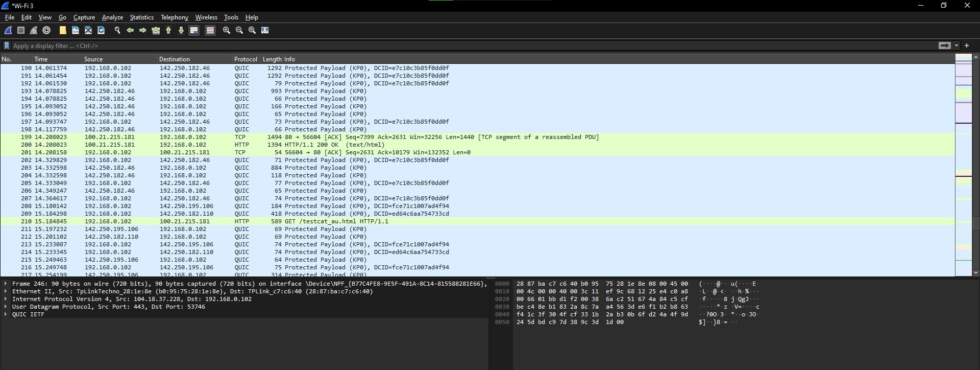
Task: Go forward to next packet in history
Action: tap(143, 31)
